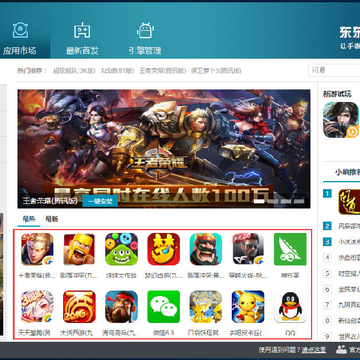Open ranking entry number 6
This screenshot has height=360, width=360.
click(x=341, y=289)
